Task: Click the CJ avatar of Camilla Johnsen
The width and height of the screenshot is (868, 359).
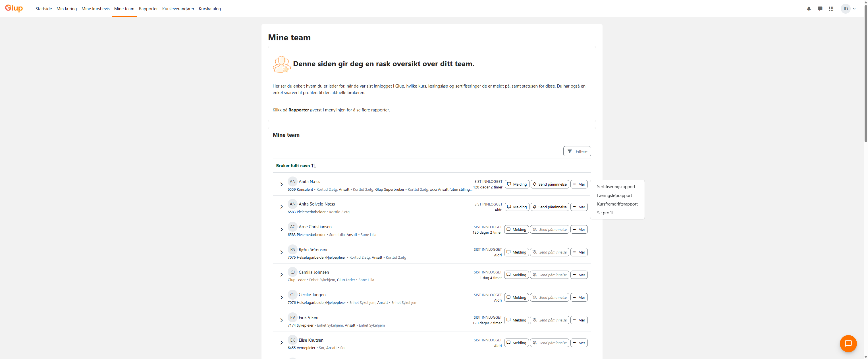Action: click(x=292, y=272)
